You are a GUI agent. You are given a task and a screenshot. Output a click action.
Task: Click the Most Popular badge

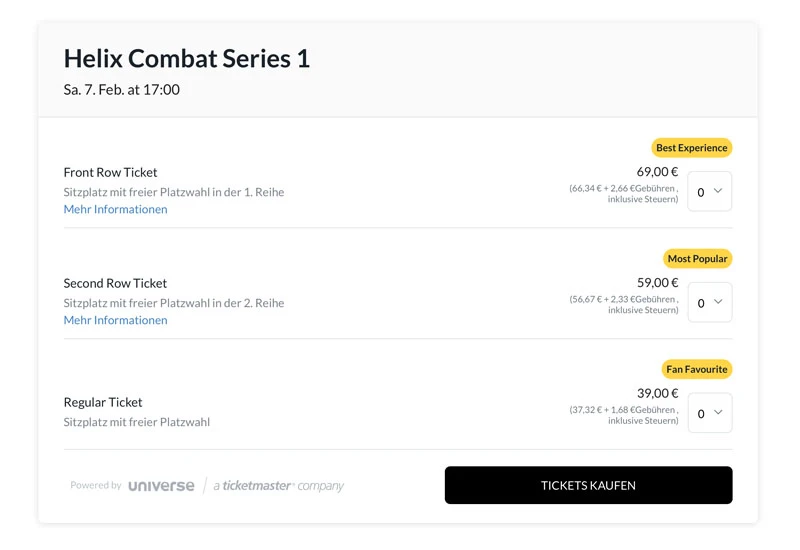click(x=697, y=259)
